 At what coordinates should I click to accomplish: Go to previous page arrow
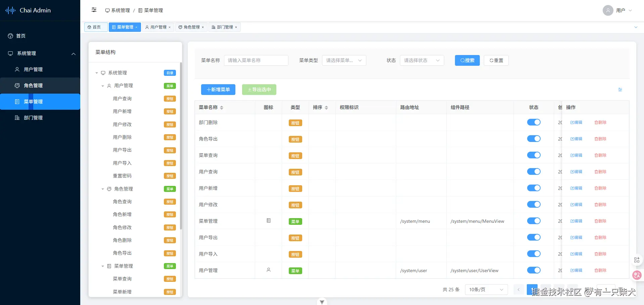[518, 290]
